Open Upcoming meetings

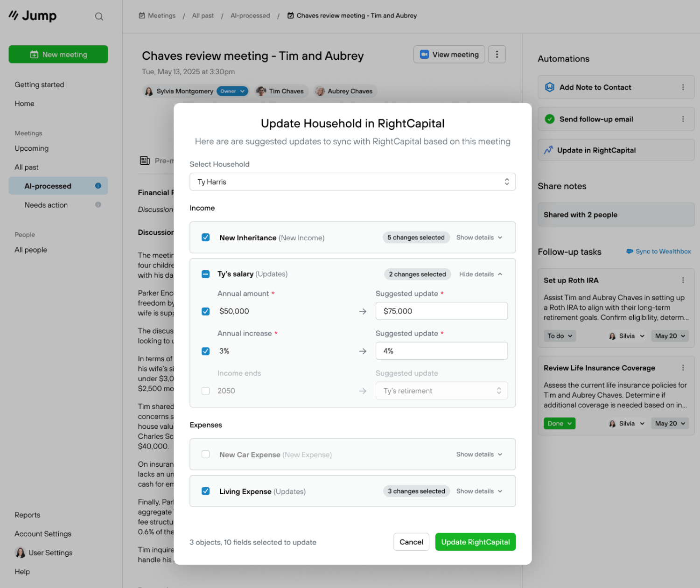click(31, 148)
